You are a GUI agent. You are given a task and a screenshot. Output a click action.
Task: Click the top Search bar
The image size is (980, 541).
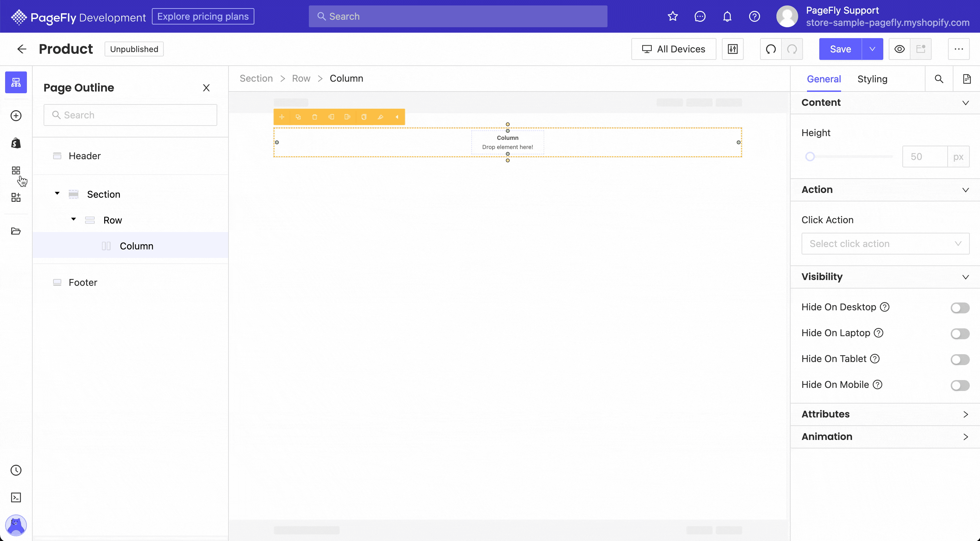tap(458, 16)
